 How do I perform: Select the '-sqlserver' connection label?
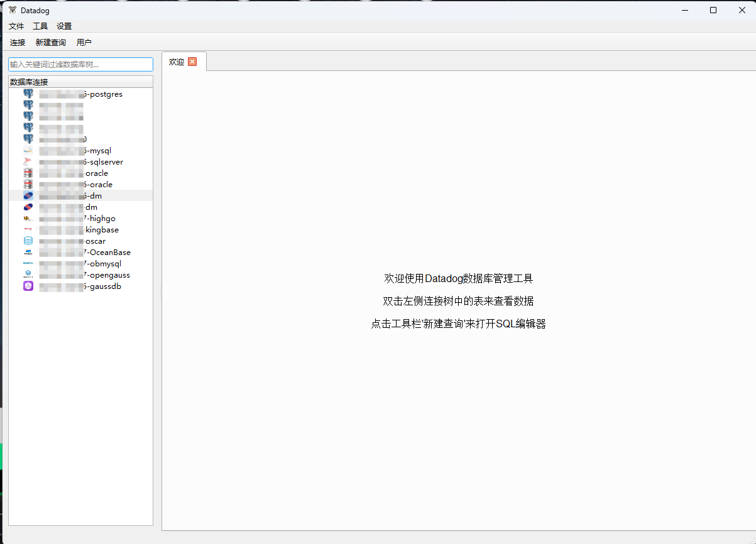[x=80, y=162]
